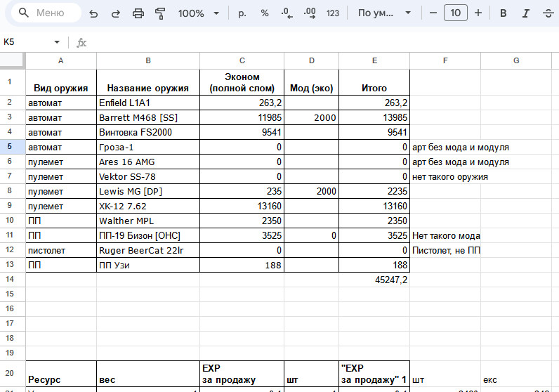Click the 'Ресурс' header cell

[x=61, y=374]
